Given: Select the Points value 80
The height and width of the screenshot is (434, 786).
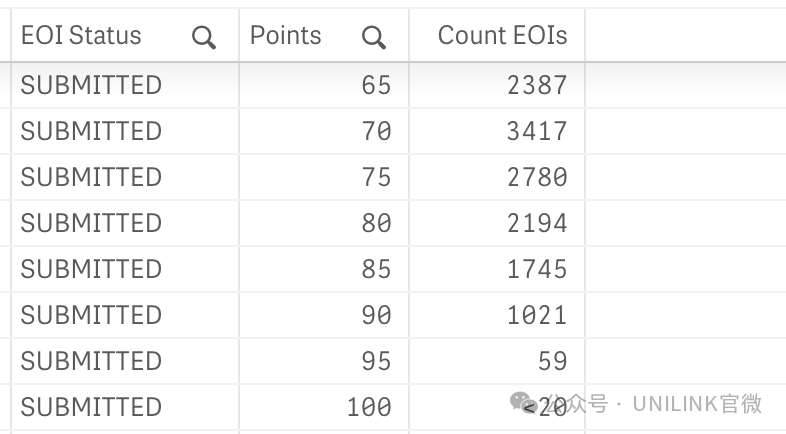Looking at the screenshot, I should 376,223.
